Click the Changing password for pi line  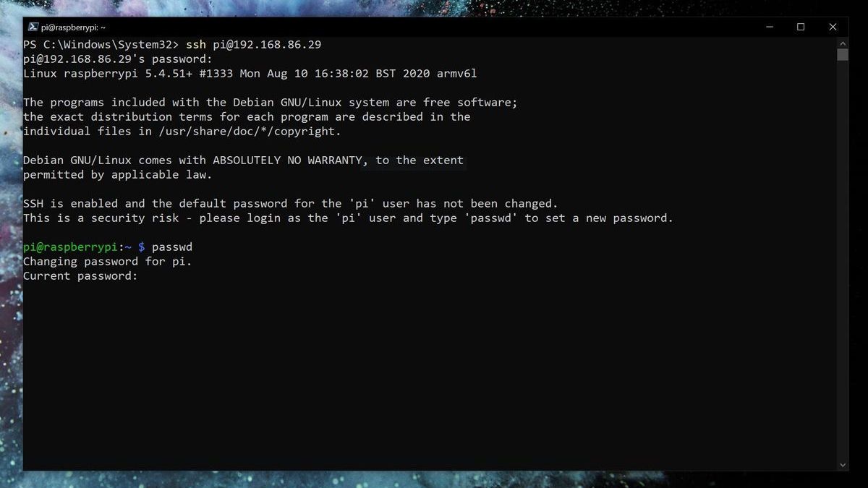107,261
